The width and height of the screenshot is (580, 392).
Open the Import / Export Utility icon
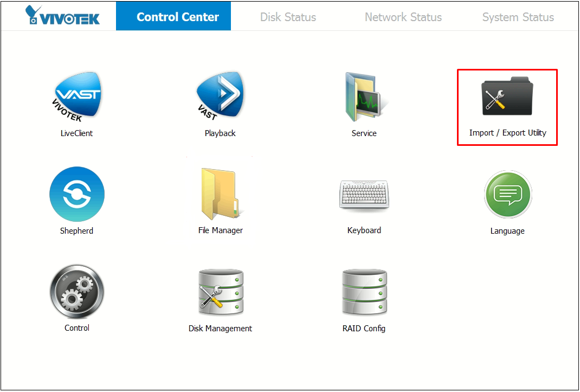(x=507, y=96)
